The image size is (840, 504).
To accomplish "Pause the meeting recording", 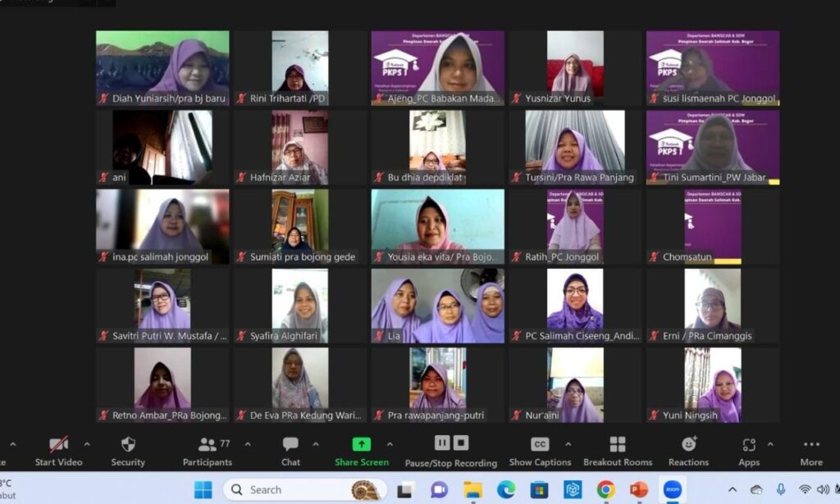I will tap(442, 443).
